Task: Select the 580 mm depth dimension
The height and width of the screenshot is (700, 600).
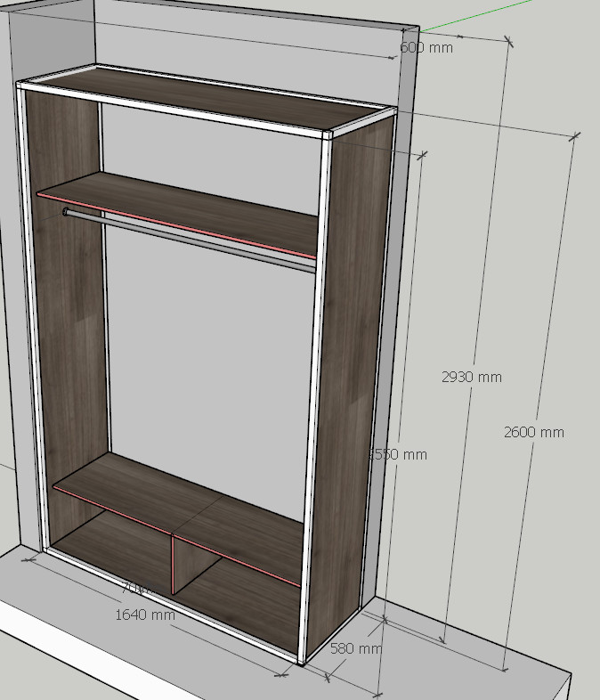Action: point(355,648)
